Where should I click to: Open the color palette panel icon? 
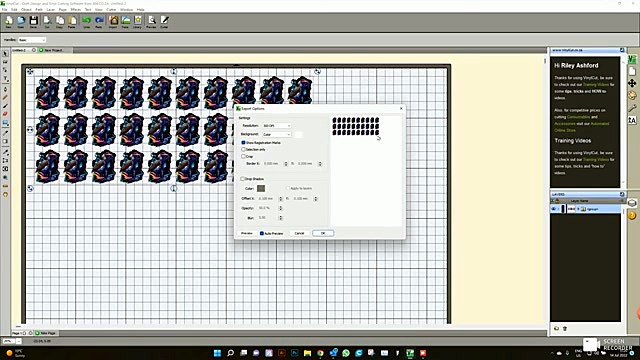coord(632,96)
